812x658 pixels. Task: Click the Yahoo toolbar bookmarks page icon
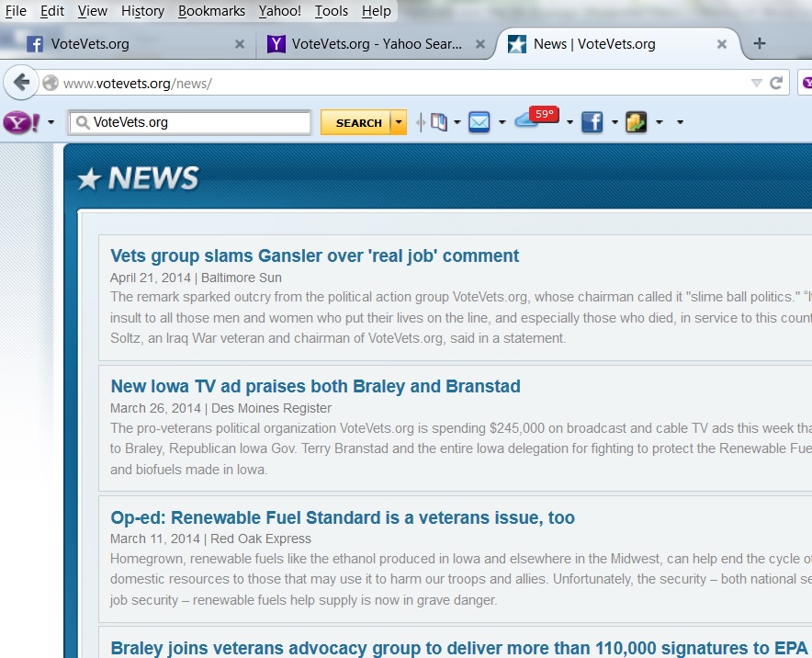(438, 122)
